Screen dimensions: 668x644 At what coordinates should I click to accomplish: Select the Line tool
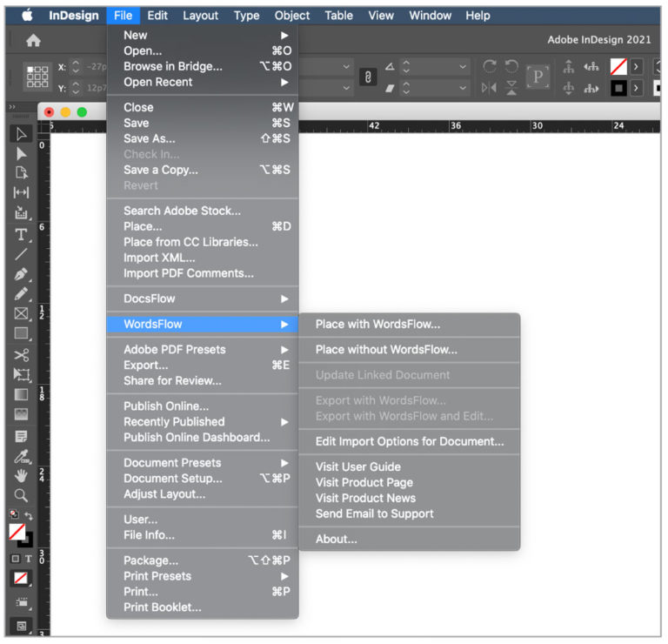[x=21, y=254]
